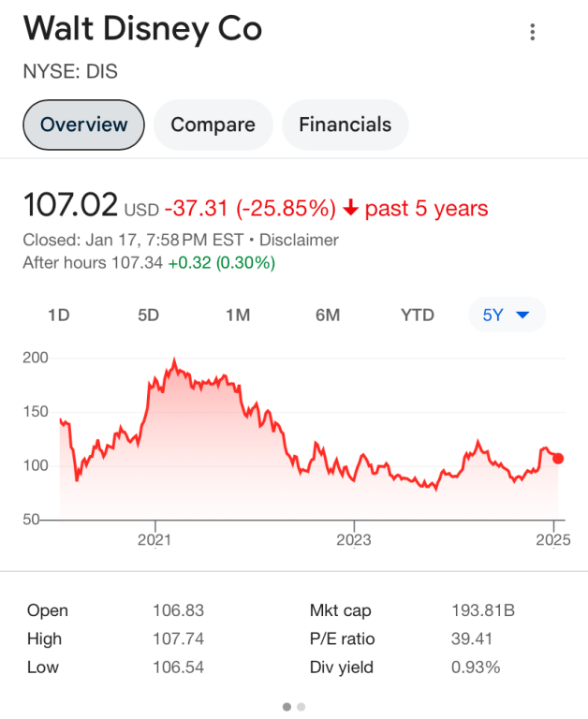Go to the second page indicator dot
Image resolution: width=588 pixels, height=719 pixels.
coord(301,707)
